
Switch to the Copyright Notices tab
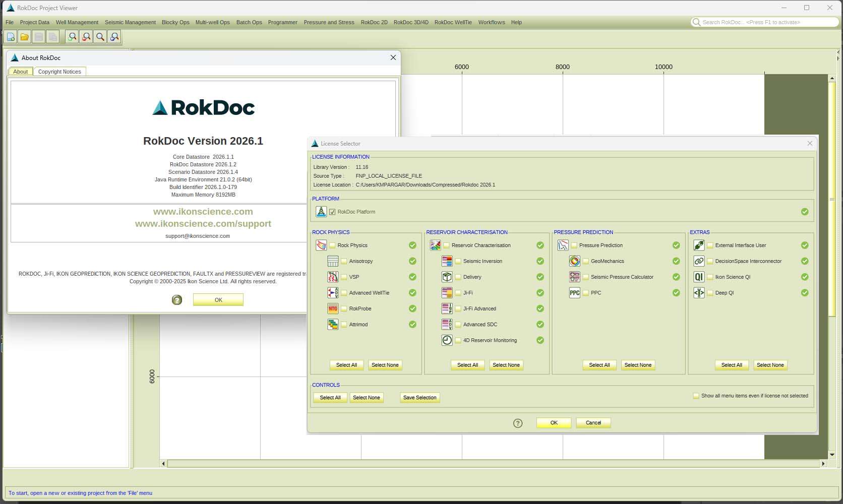point(59,72)
